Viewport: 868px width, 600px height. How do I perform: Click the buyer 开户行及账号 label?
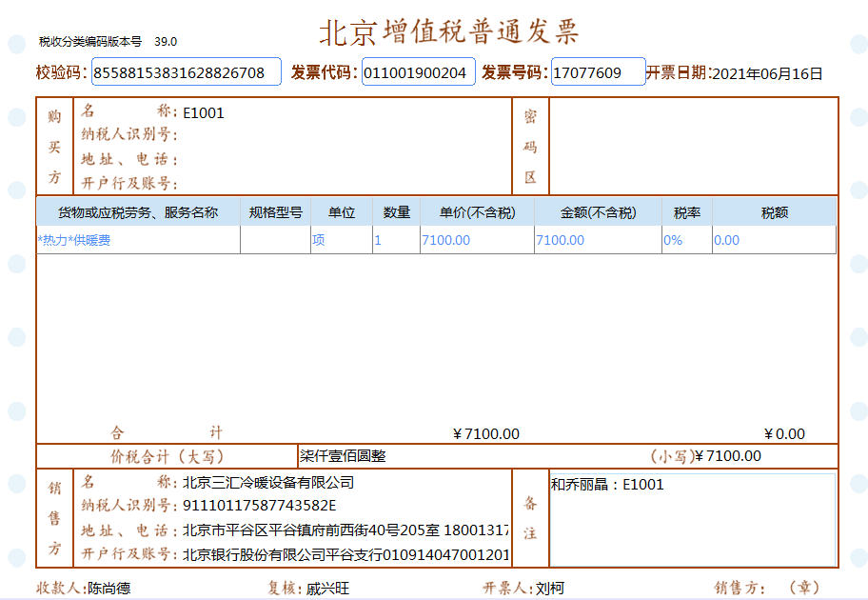click(129, 183)
